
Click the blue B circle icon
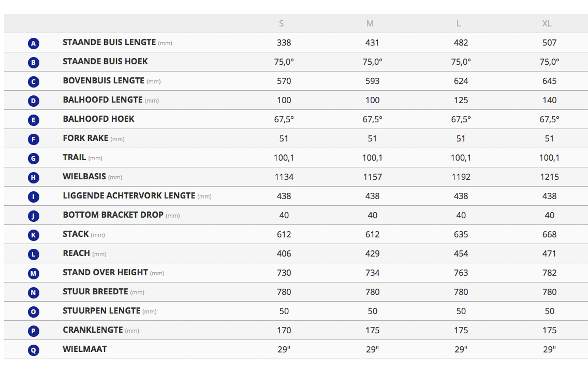33,62
